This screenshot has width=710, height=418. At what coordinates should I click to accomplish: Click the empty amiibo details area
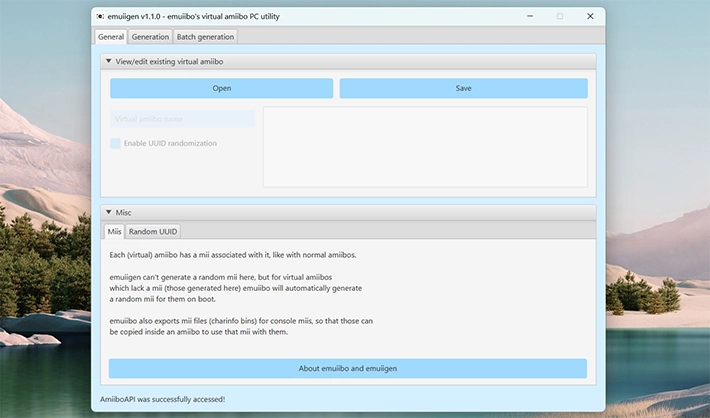click(426, 147)
